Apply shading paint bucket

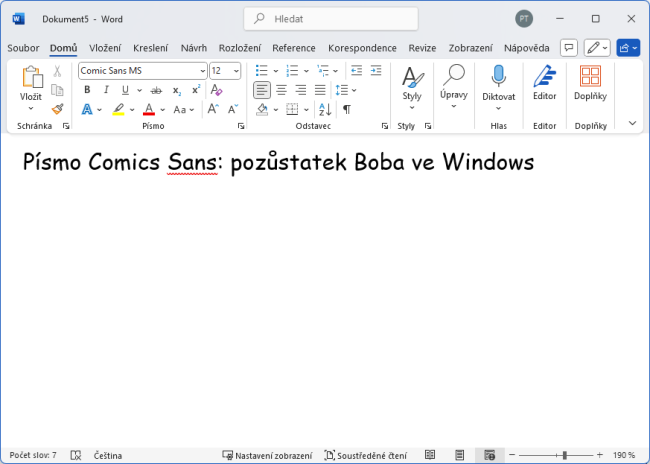tap(262, 109)
